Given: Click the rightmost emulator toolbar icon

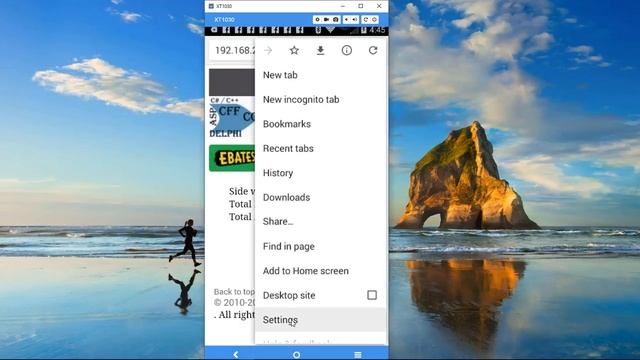Looking at the screenshot, I should click(374, 20).
